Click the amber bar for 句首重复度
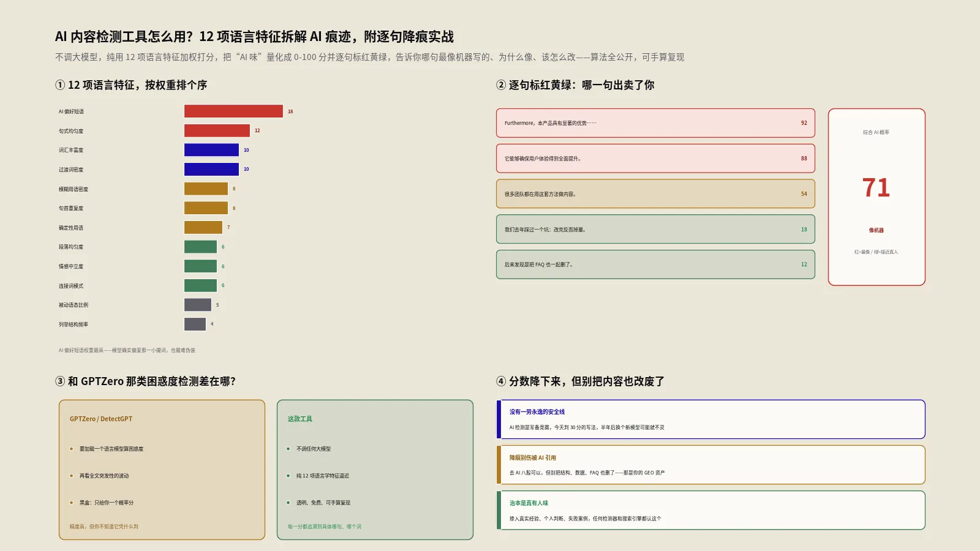 (x=206, y=208)
